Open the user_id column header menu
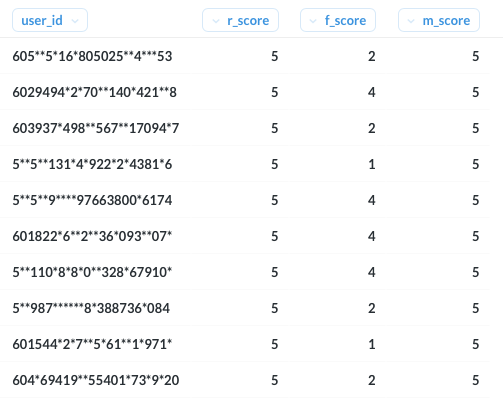Screen dimensions: 503x403 (x=50, y=20)
